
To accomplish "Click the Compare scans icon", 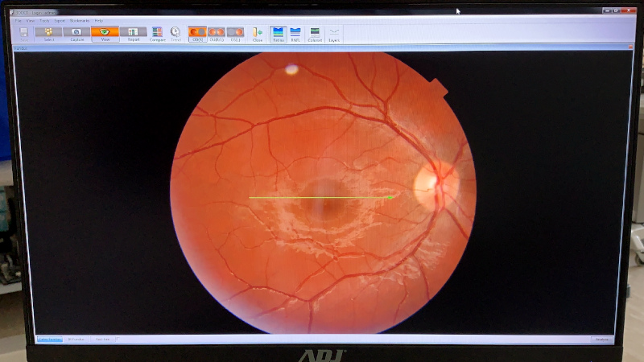I will 157,33.
